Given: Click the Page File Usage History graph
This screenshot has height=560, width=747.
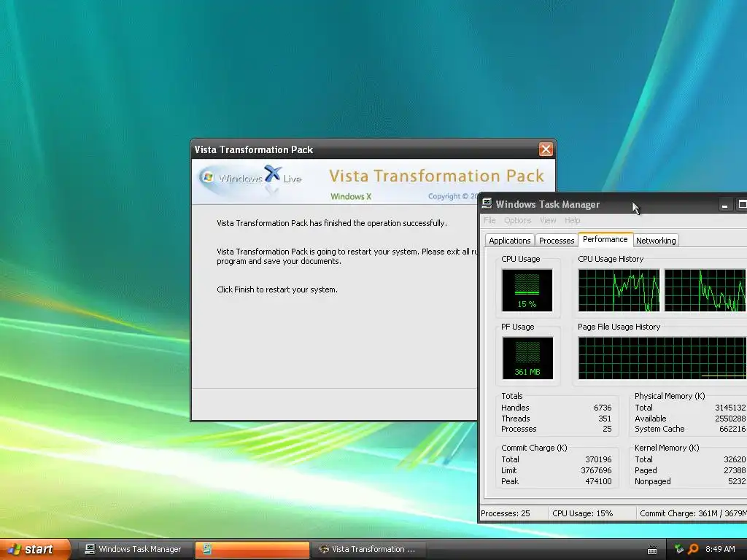Looking at the screenshot, I should (662, 358).
